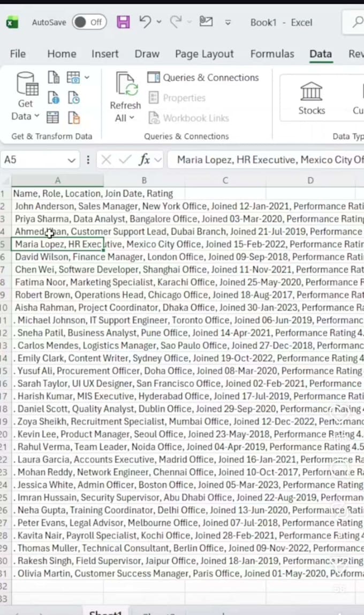Screen dimensions: 364x615
Task: Click the three-dot handle beside the Name Box
Action: [88, 160]
